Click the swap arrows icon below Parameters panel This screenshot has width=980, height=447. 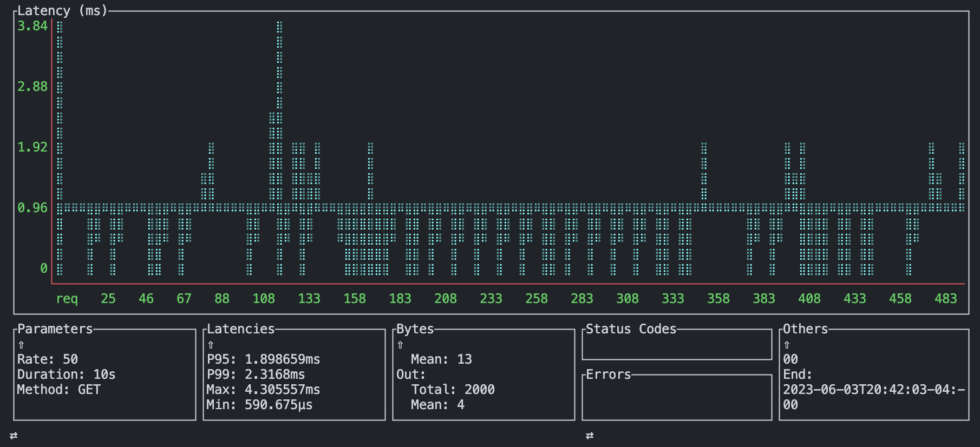coord(14,436)
